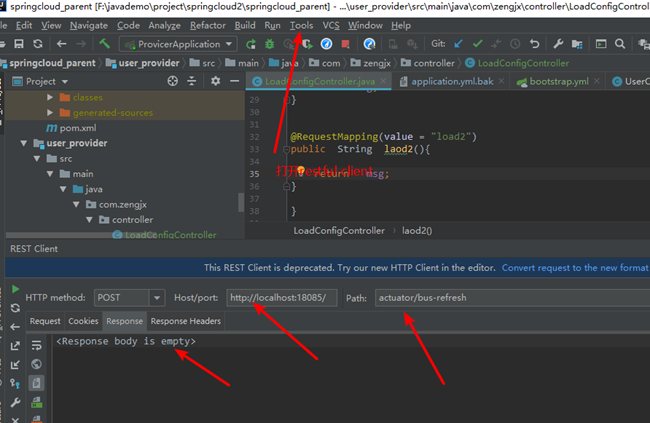Click laod2() in the editor breadcrumb
The height and width of the screenshot is (423, 650).
tap(417, 231)
